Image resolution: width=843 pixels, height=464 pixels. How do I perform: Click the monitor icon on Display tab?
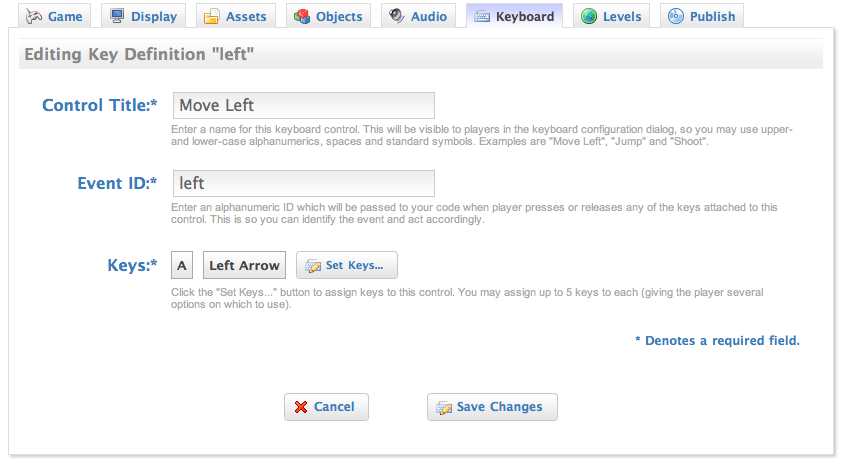[x=117, y=16]
